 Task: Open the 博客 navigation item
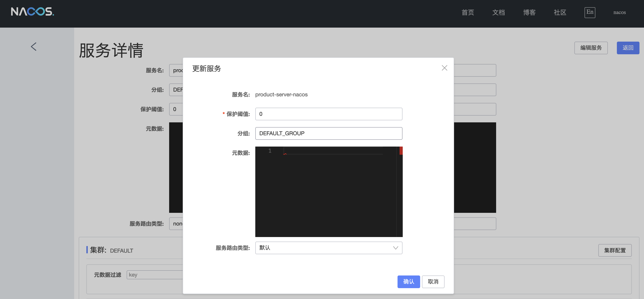point(529,12)
